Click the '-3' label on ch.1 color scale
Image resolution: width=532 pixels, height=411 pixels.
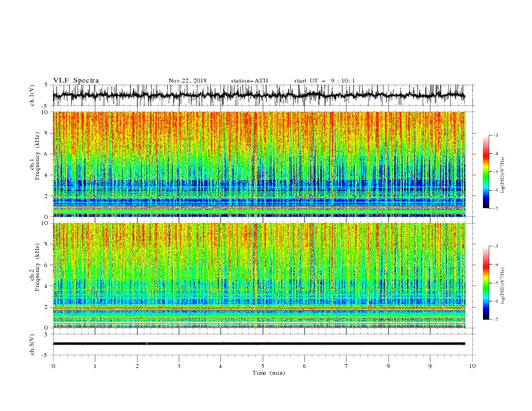coord(496,135)
